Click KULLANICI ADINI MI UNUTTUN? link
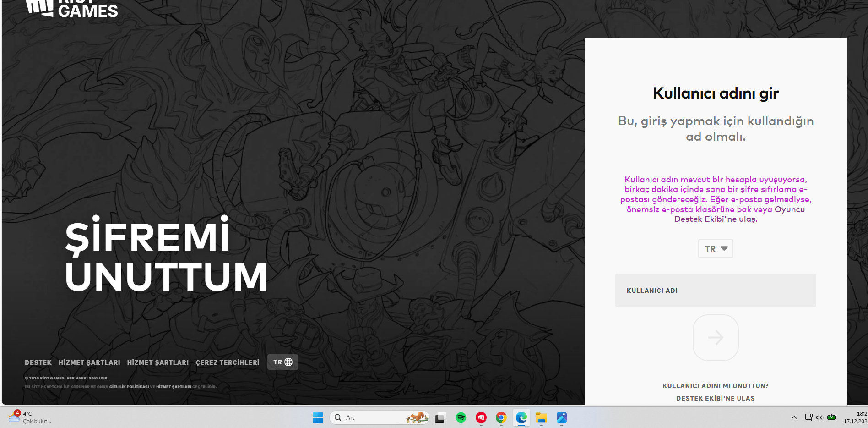This screenshot has height=428, width=868. [x=716, y=386]
